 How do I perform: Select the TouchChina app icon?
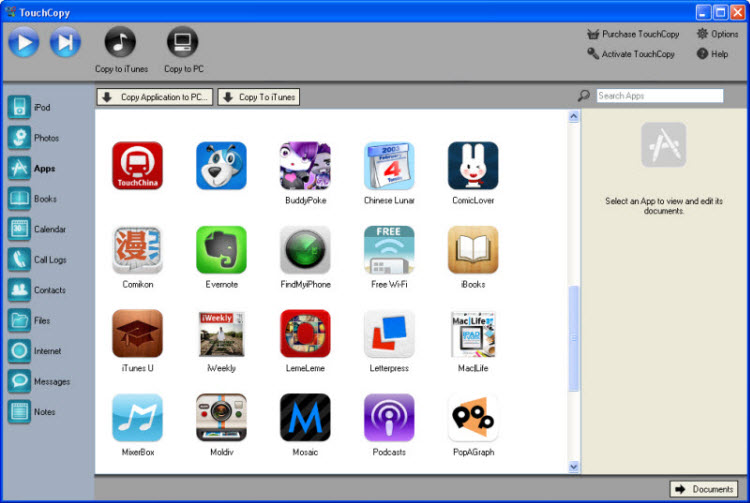click(x=137, y=165)
